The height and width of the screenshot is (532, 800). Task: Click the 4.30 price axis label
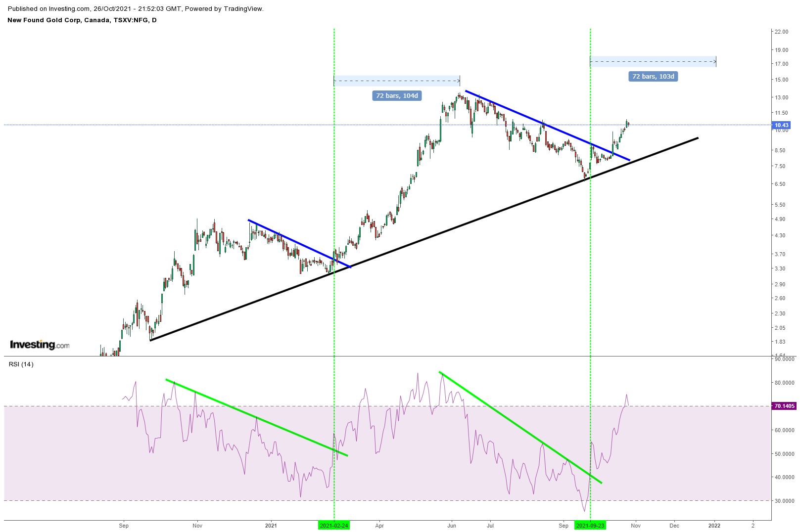(x=780, y=235)
